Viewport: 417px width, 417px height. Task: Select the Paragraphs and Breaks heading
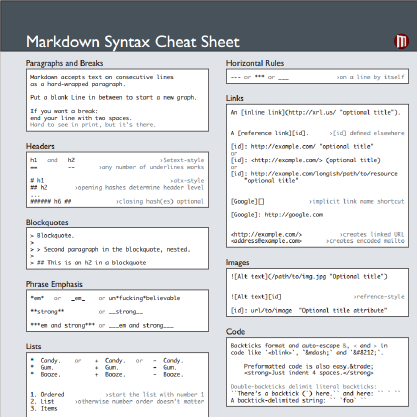pyautogui.click(x=64, y=63)
